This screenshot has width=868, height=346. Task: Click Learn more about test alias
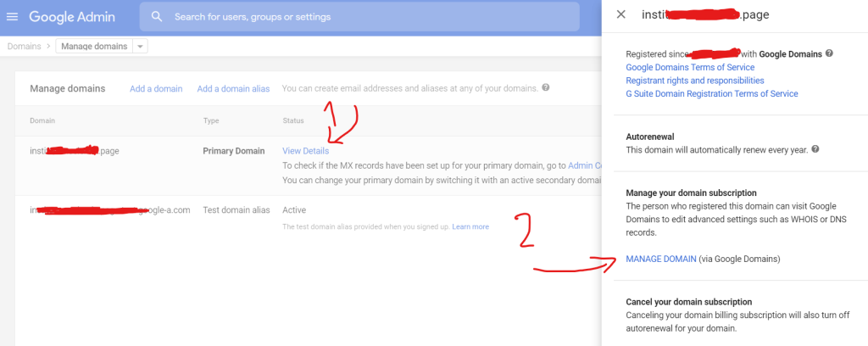[470, 226]
